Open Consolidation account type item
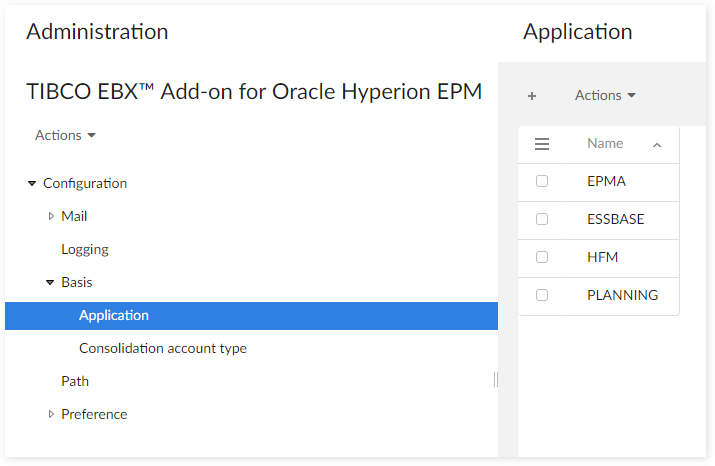 [x=163, y=348]
